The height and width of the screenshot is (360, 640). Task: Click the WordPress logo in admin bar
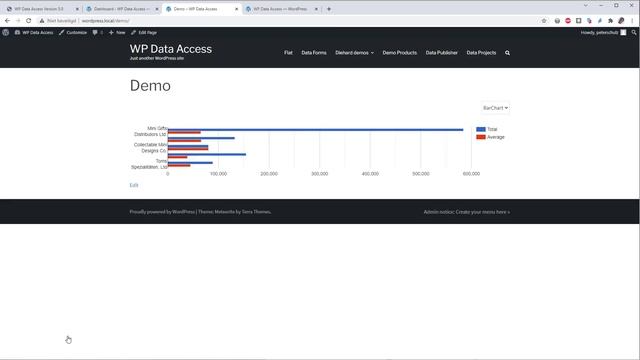coord(6,32)
